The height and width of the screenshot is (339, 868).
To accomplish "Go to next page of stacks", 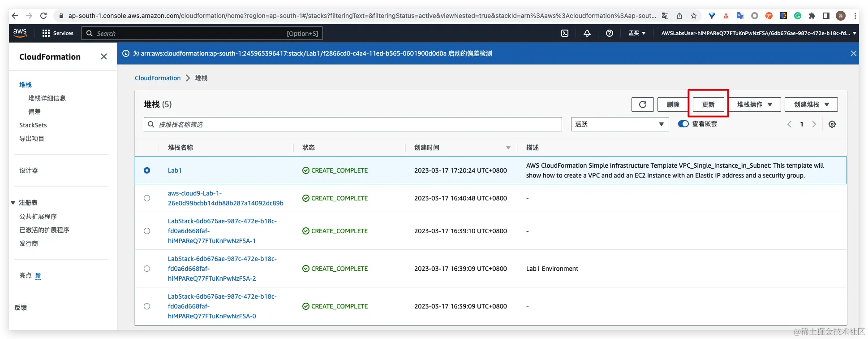I will coord(814,124).
